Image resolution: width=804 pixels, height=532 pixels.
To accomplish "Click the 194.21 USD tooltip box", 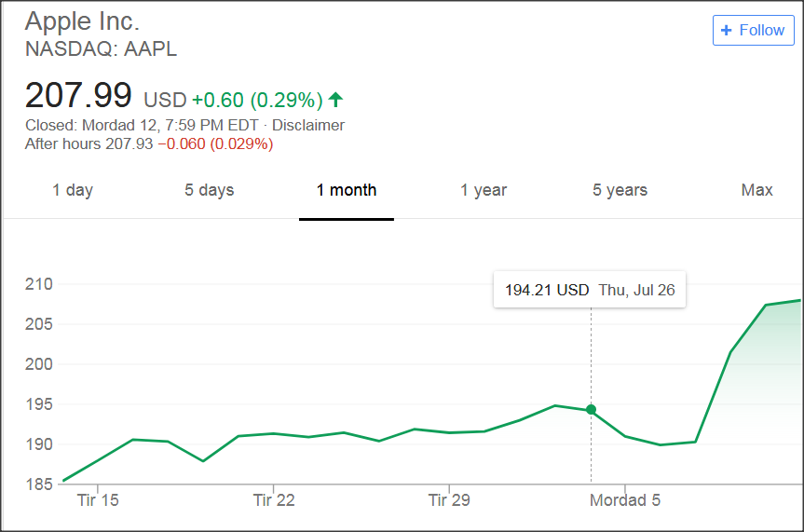I will click(589, 290).
